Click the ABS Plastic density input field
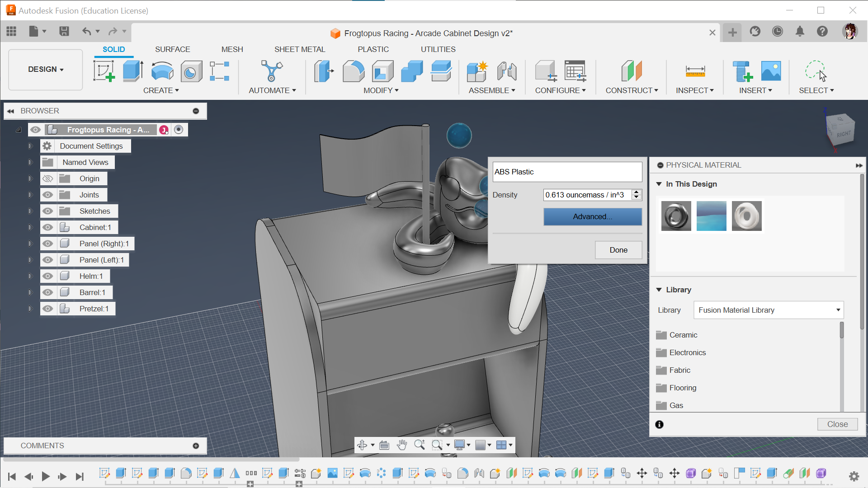This screenshot has width=868, height=488. coord(587,195)
